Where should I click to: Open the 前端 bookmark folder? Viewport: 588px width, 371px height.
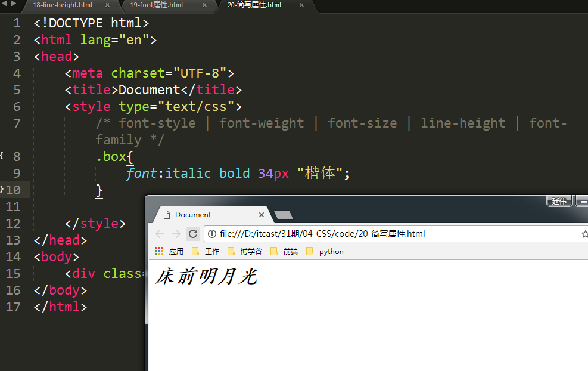pos(284,251)
